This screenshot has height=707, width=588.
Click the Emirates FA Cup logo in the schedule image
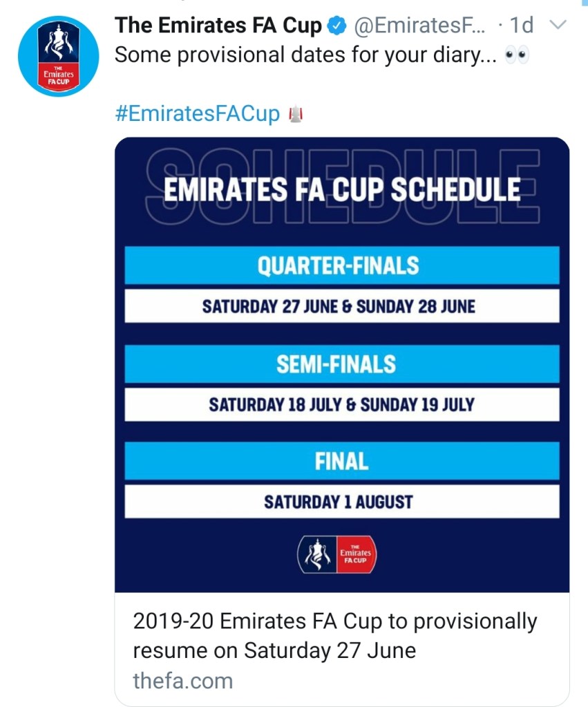click(x=336, y=554)
